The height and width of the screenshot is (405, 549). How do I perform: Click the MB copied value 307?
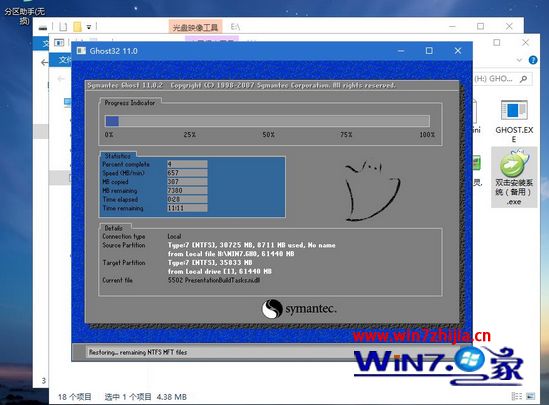point(187,182)
